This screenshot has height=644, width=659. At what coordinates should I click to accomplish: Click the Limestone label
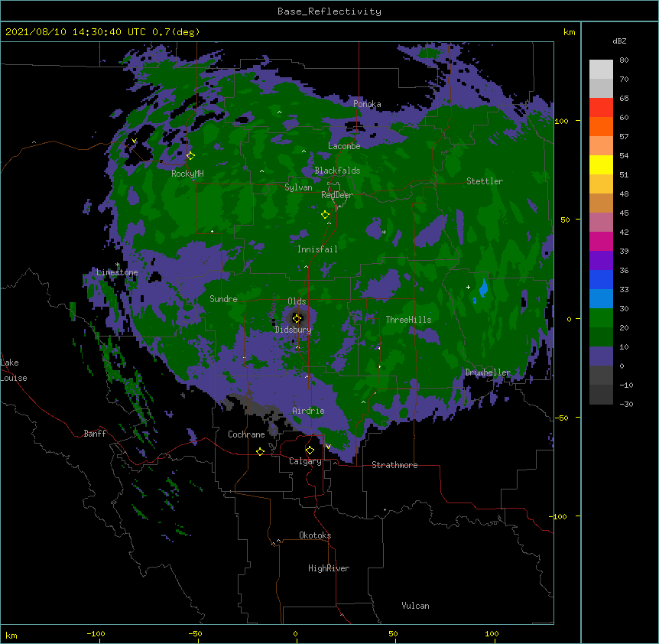pos(117,272)
